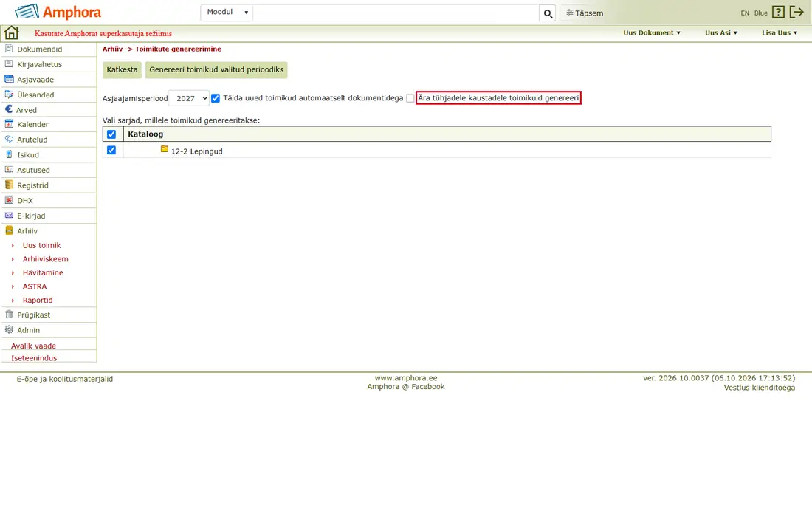
Task: Switch theme via the Blue link
Action: point(761,13)
